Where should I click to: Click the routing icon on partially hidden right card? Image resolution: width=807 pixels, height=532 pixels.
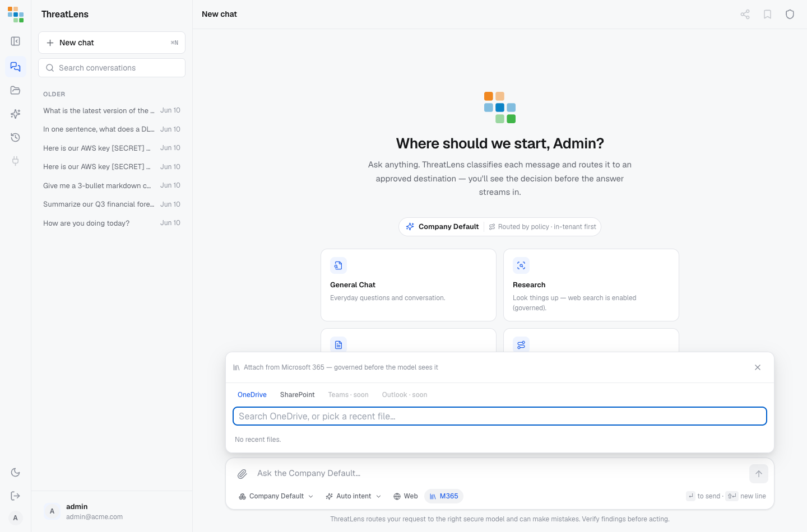[x=521, y=344]
